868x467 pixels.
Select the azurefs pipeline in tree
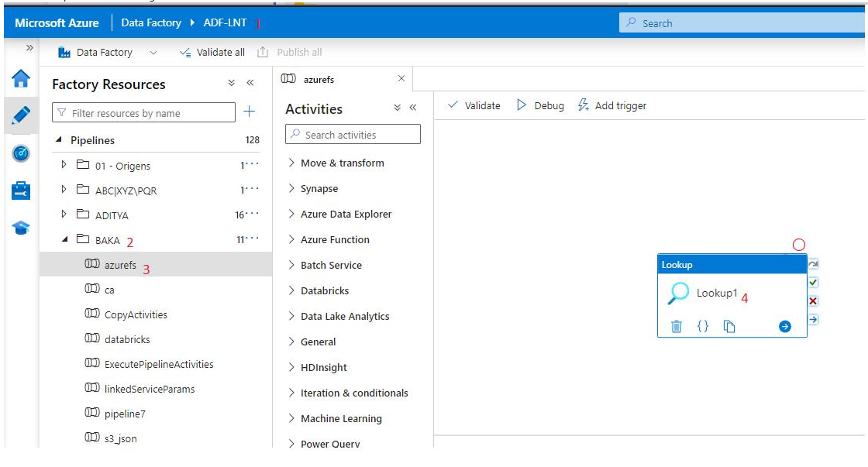pos(156,264)
